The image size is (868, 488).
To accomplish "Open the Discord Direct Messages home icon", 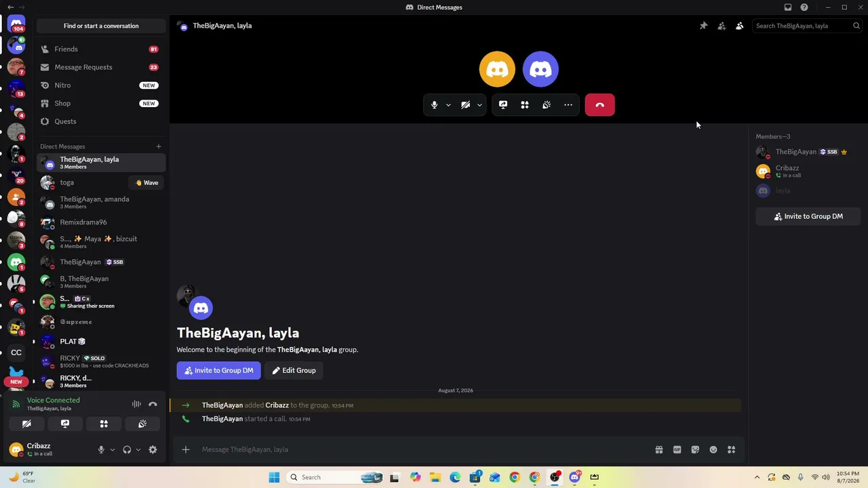I will pos(16,24).
